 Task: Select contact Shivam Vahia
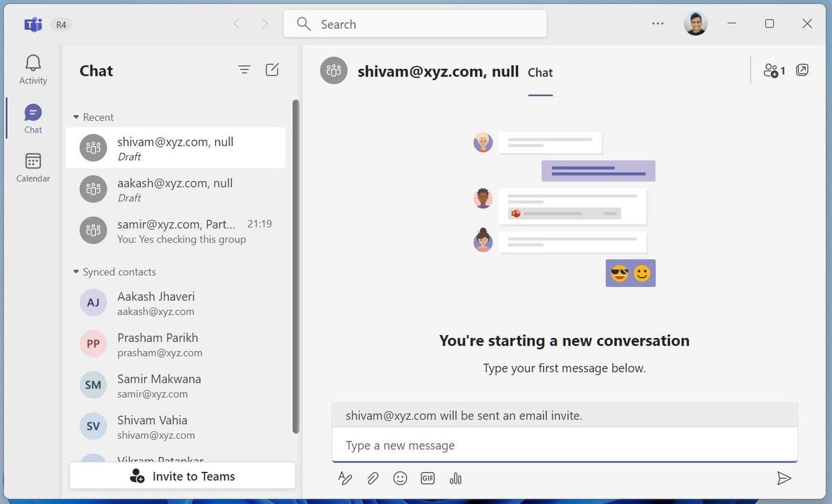pos(176,426)
